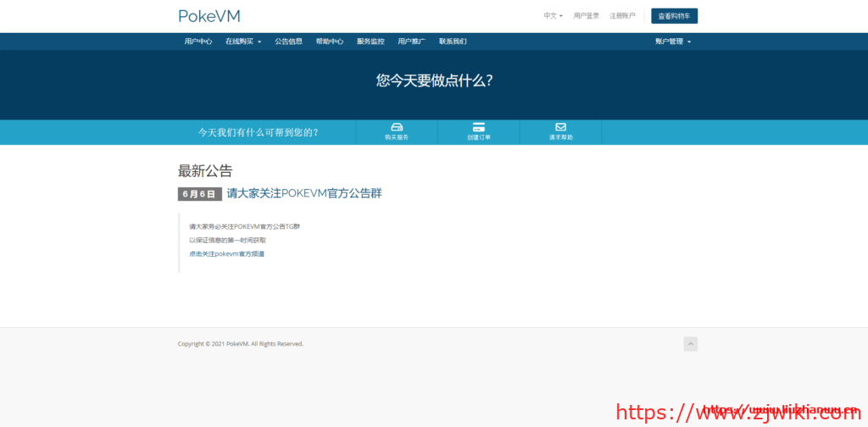
Task: Click the 创建订单 card icon
Action: coord(479,127)
